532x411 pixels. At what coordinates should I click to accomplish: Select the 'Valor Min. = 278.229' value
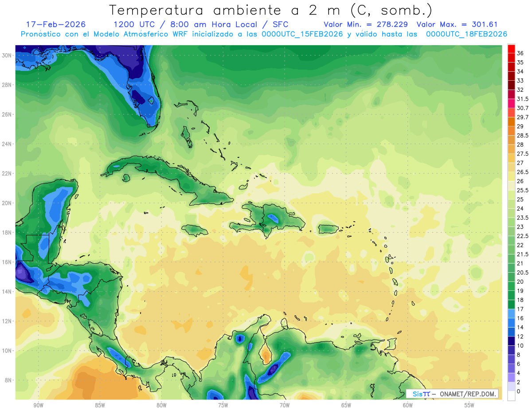[366, 24]
